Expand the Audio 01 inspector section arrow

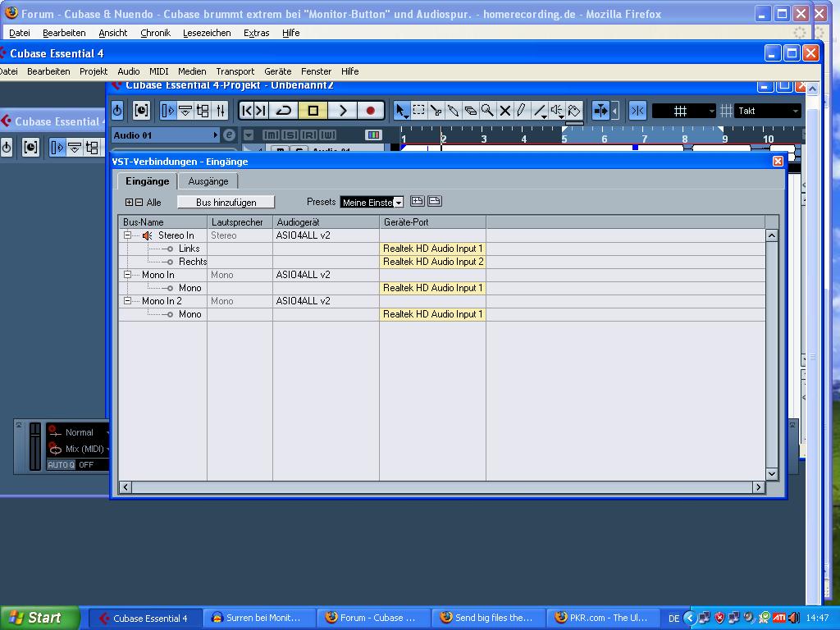tap(216, 135)
